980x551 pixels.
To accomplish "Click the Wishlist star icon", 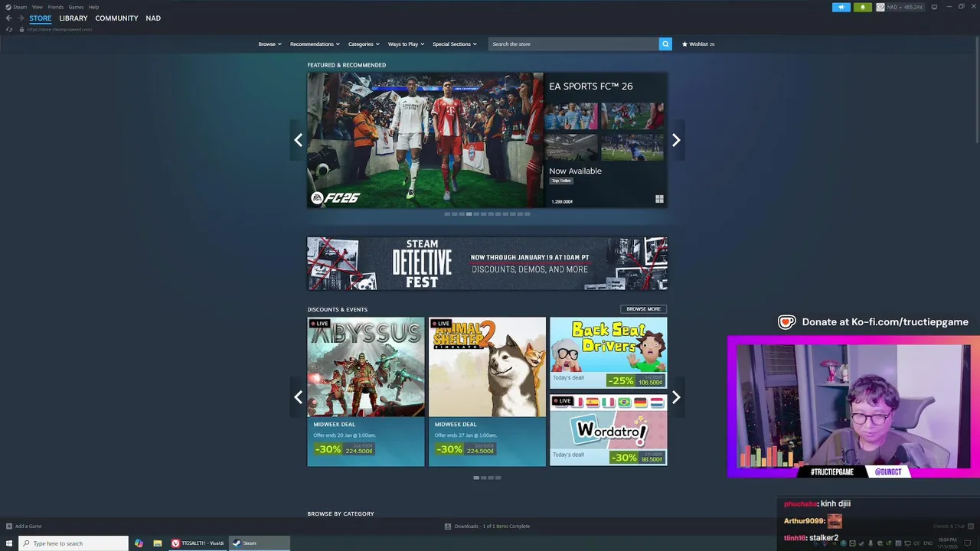I will (x=684, y=44).
